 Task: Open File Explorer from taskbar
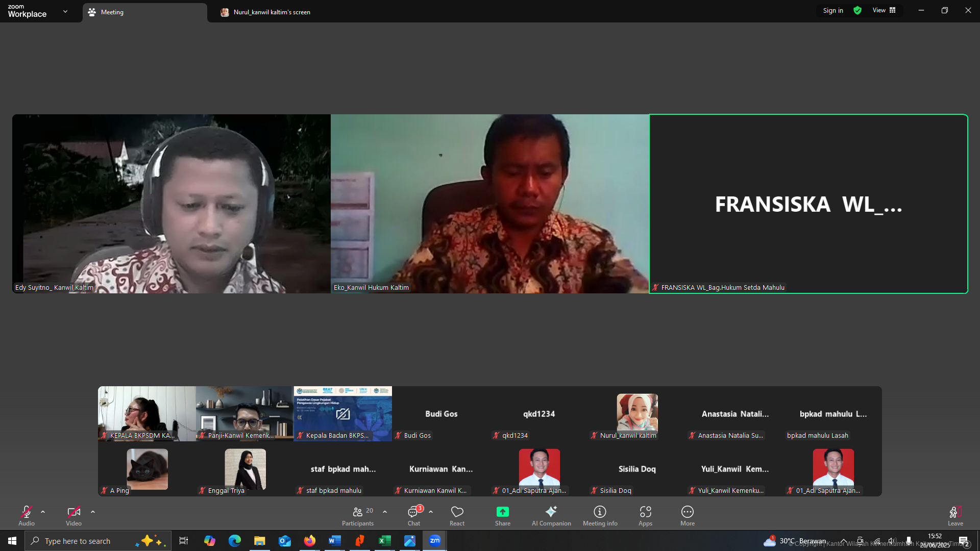[x=259, y=541]
